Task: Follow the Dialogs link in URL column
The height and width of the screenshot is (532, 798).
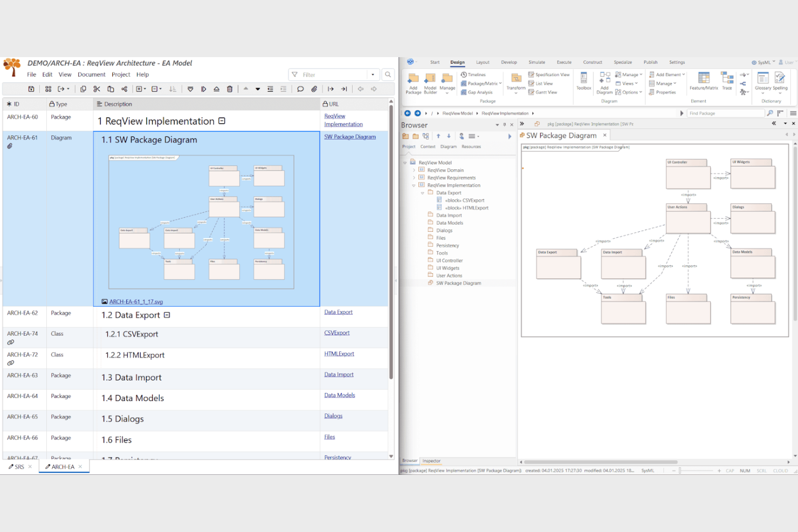Action: coord(333,416)
